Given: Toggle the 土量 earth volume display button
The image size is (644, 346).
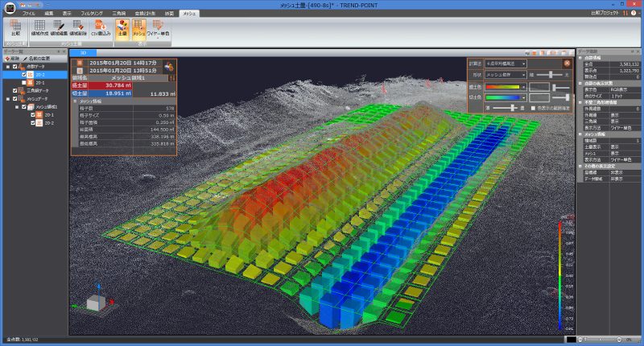Looking at the screenshot, I should pos(122,29).
